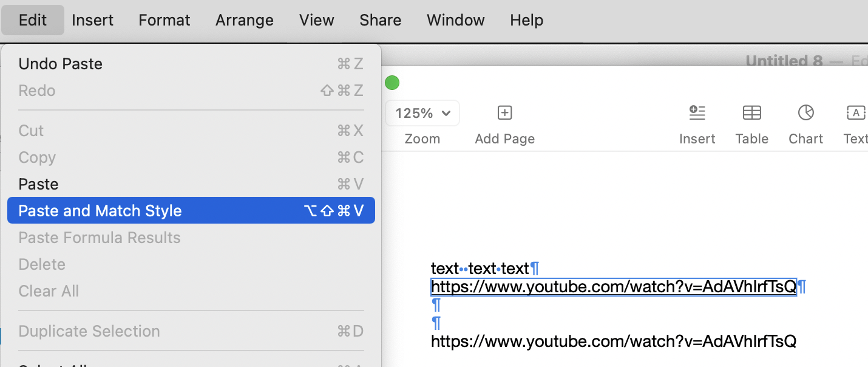Image resolution: width=868 pixels, height=367 pixels.
Task: Insert a Chart using the toolbar icon
Action: [805, 122]
